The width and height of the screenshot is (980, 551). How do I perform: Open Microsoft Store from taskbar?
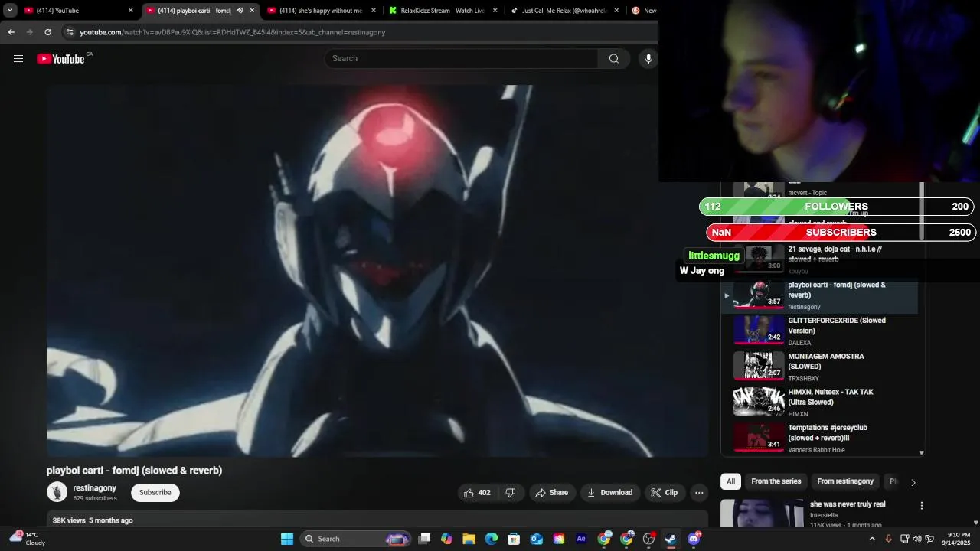(x=514, y=539)
